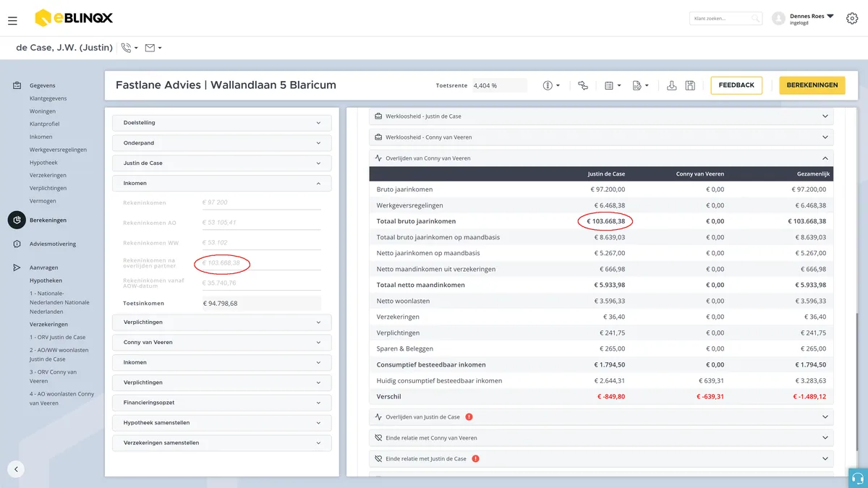Click the FEEDBACK button
Viewport: 868px width, 488px height.
[x=736, y=85]
